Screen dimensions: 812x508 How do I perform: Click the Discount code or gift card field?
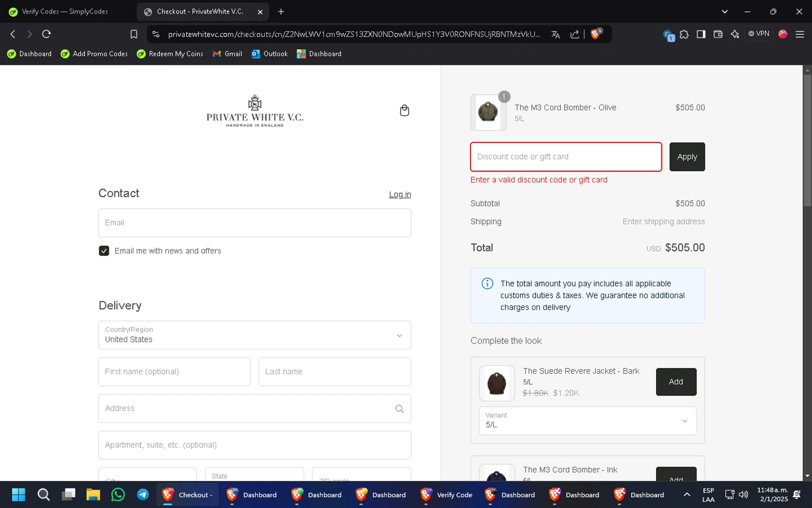(566, 157)
